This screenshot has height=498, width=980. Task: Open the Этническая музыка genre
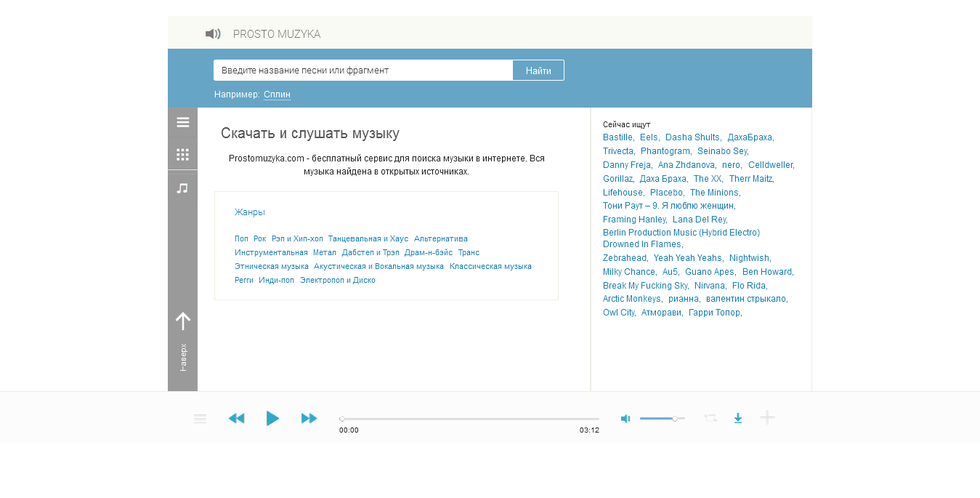272,266
